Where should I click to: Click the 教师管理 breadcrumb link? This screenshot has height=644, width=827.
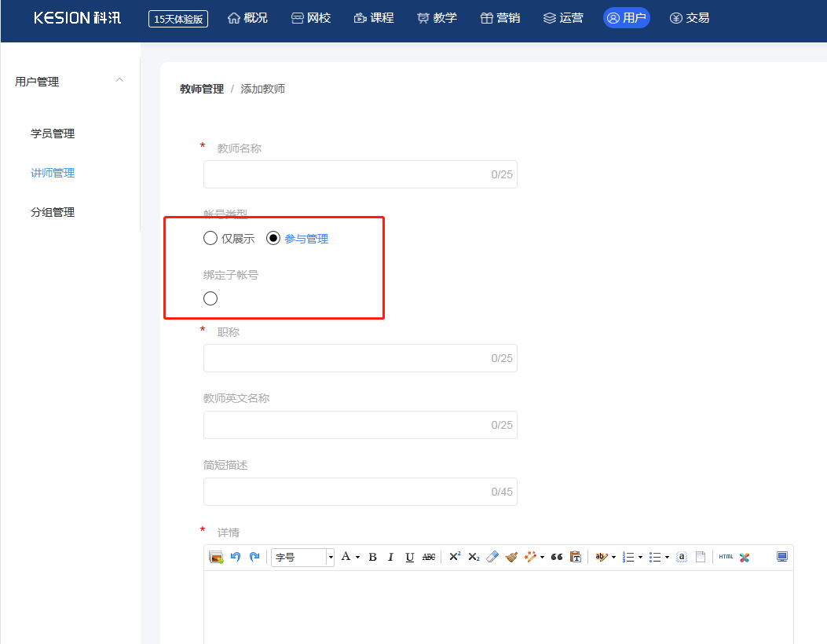(202, 89)
